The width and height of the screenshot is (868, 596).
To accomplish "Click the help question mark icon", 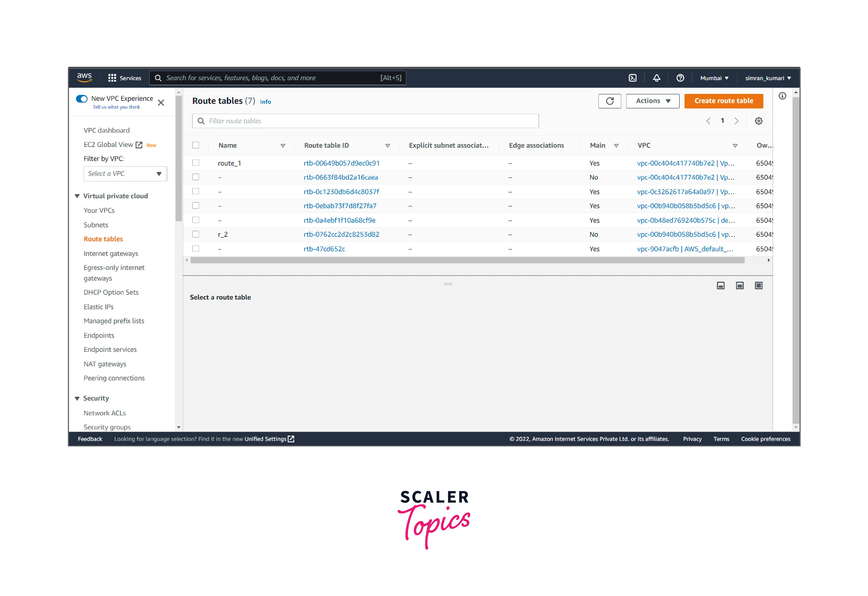I will [680, 78].
